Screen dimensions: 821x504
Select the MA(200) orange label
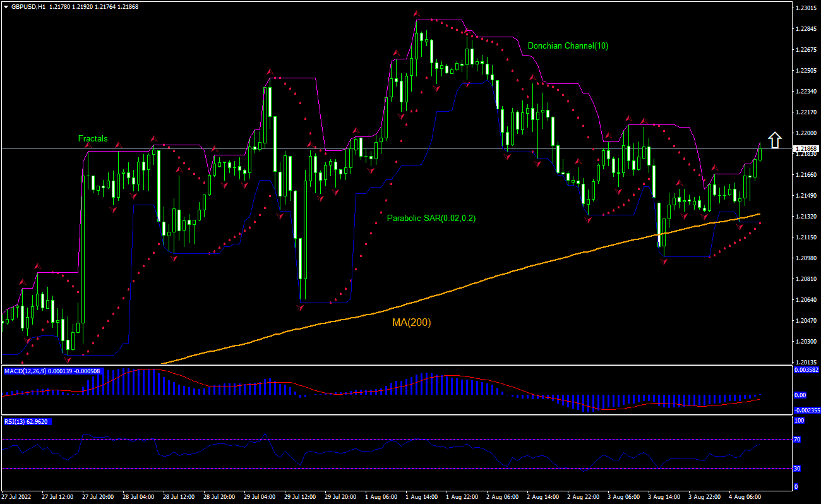(x=411, y=322)
